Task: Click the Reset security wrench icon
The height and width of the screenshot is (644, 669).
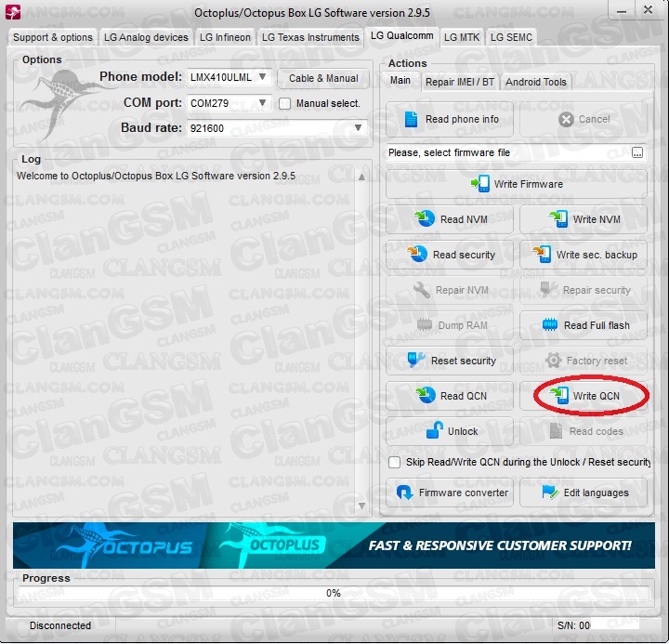Action: 415,360
